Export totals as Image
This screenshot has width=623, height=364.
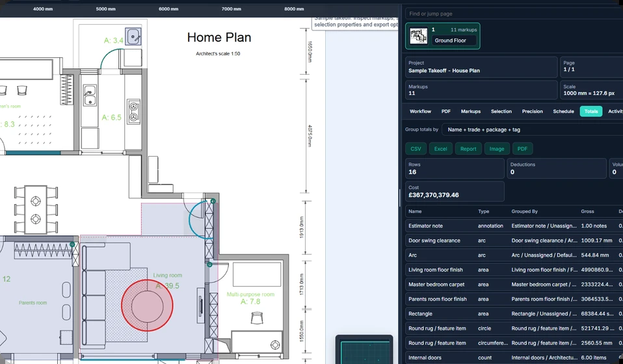pyautogui.click(x=497, y=149)
